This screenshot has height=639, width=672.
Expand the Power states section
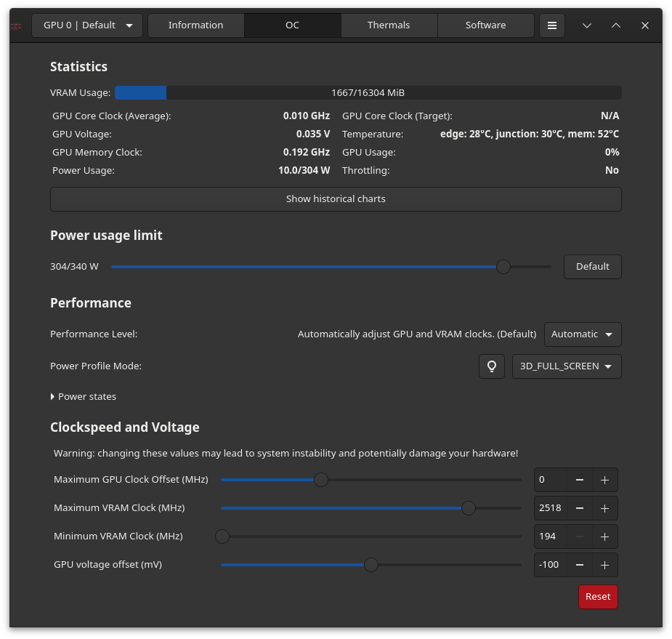click(x=84, y=397)
